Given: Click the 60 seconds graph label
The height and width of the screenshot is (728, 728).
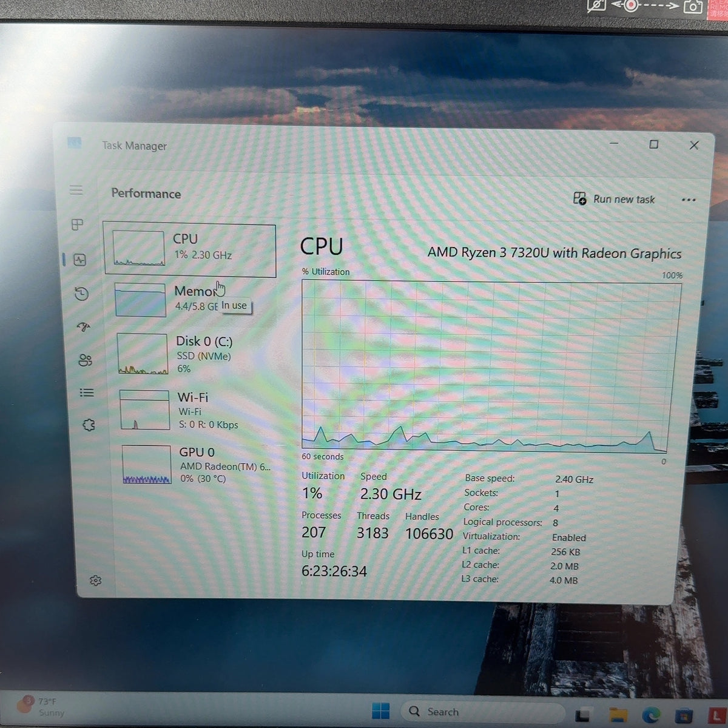Looking at the screenshot, I should (323, 457).
